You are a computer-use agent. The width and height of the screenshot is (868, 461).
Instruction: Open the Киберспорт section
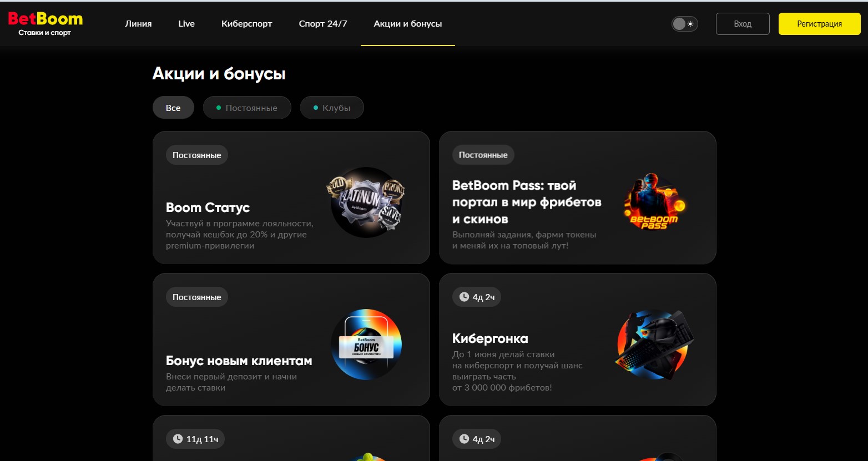point(247,24)
